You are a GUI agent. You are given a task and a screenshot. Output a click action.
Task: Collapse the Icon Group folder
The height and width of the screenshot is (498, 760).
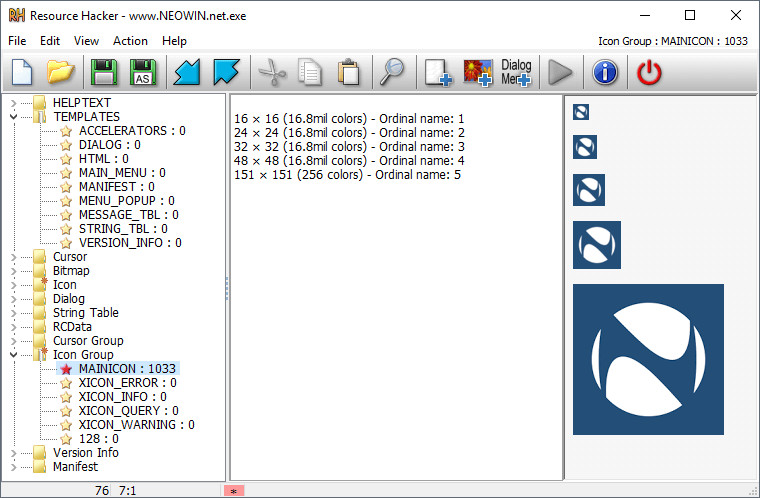pos(14,355)
